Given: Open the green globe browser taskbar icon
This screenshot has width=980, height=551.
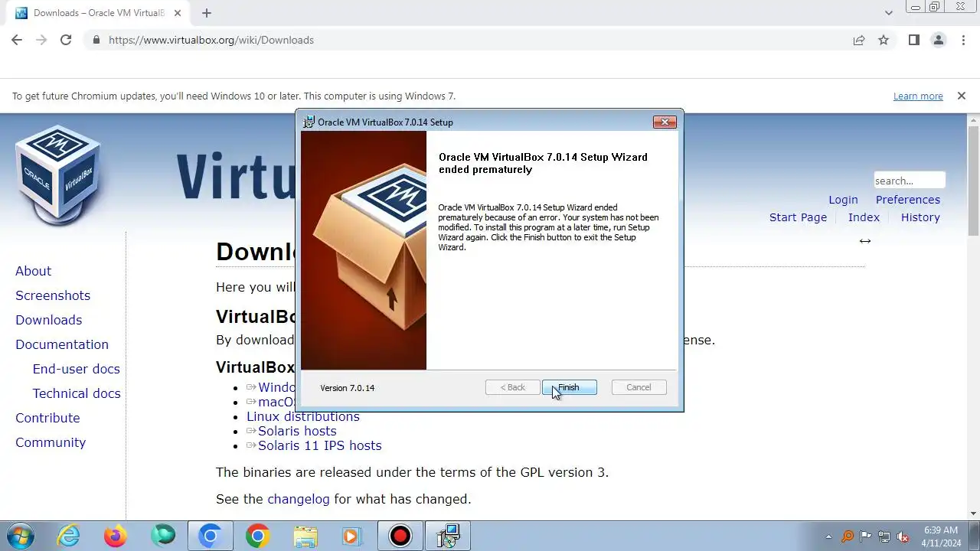Looking at the screenshot, I should (163, 536).
